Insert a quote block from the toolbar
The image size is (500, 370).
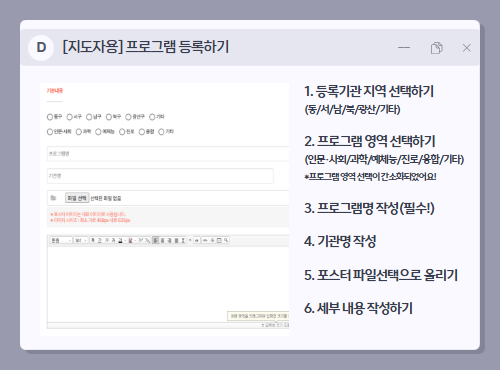[197, 240]
